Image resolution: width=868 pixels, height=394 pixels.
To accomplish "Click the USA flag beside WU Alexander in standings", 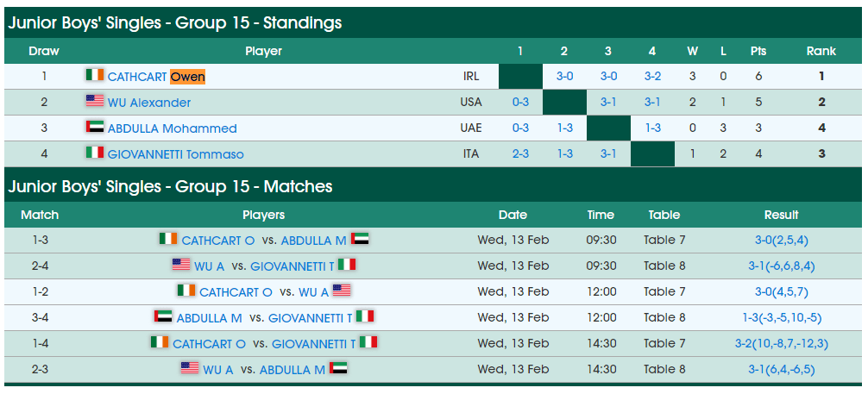I will tap(95, 101).
